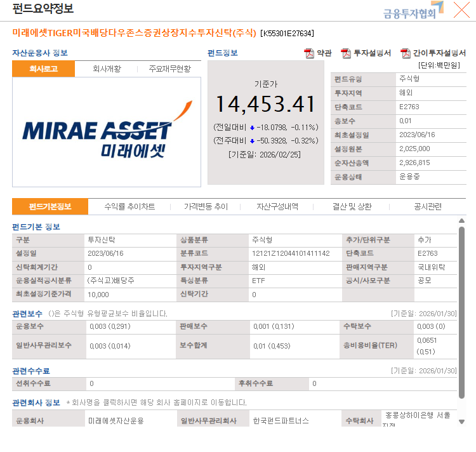476x452 pixels.
Task: Click the 금융투자협회 logo
Action: point(413,10)
